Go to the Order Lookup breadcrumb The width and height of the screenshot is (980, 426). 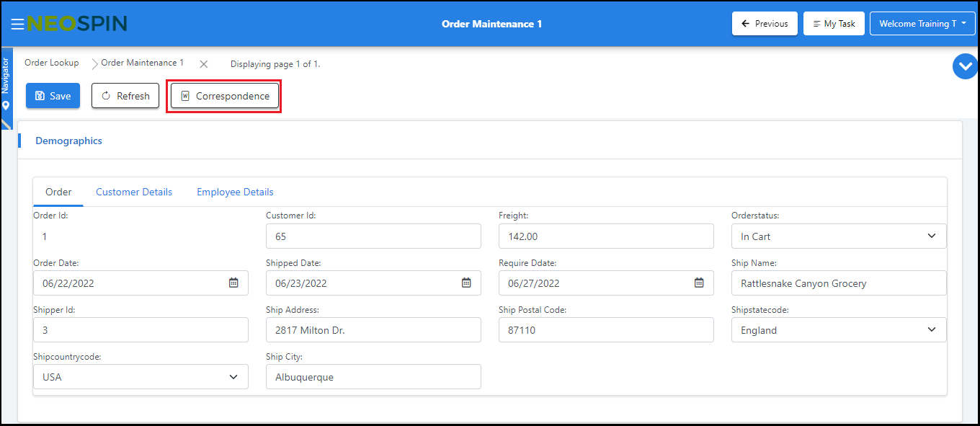(x=52, y=63)
